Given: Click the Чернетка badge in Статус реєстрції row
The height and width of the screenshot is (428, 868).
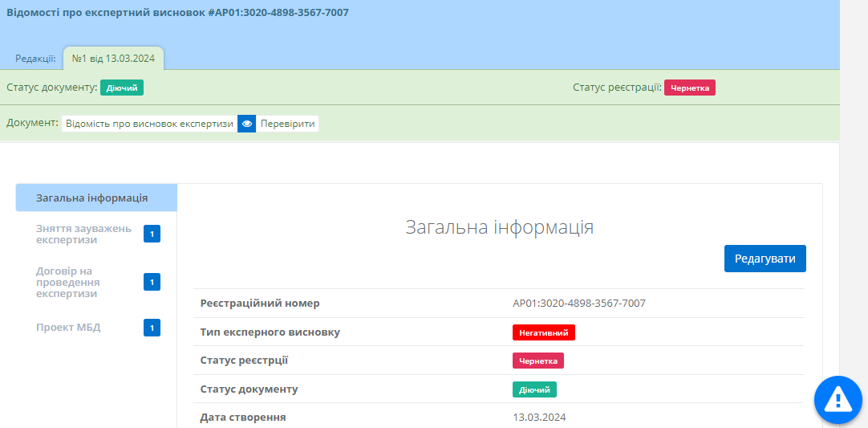Looking at the screenshot, I should pyautogui.click(x=537, y=361).
